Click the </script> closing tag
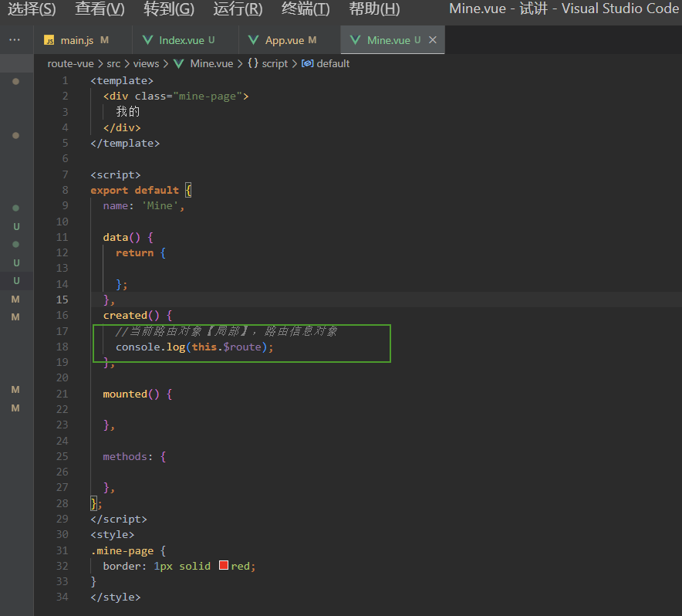Viewport: 682px width, 616px height. pos(119,519)
